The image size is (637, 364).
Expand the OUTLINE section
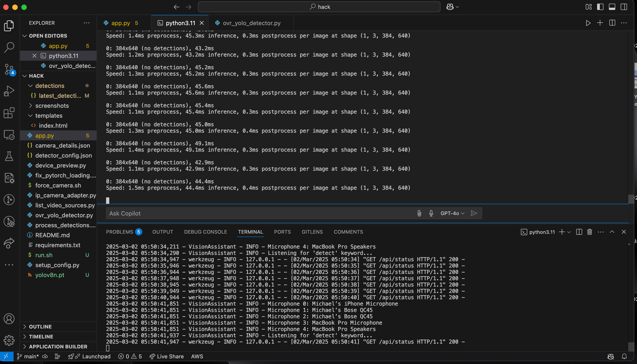[40, 326]
